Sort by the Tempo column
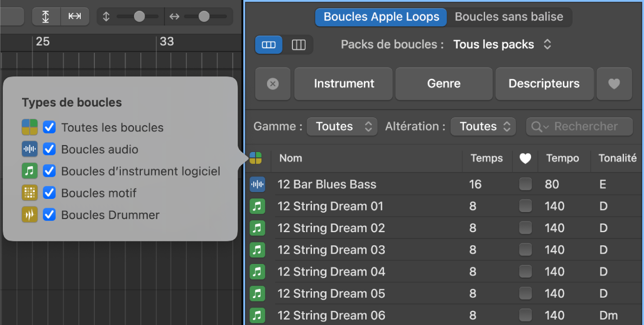This screenshot has height=325, width=644. 563,158
